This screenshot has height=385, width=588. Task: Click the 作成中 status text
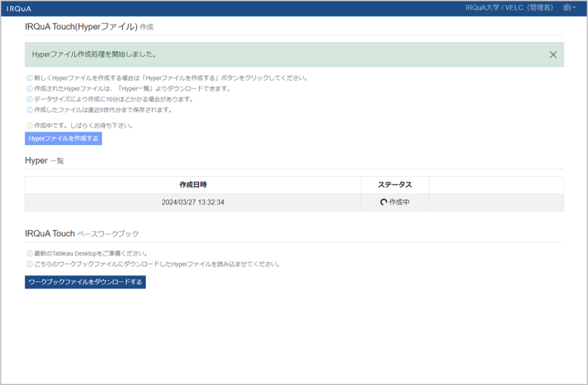399,203
